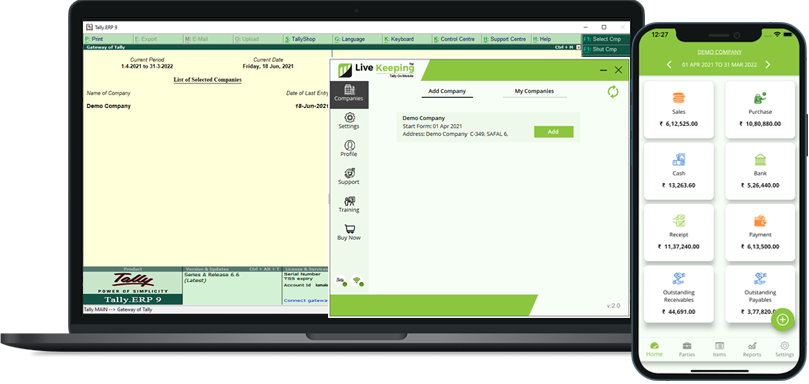Open the Reports tab on the phone
The image size is (809, 384).
pos(752,349)
